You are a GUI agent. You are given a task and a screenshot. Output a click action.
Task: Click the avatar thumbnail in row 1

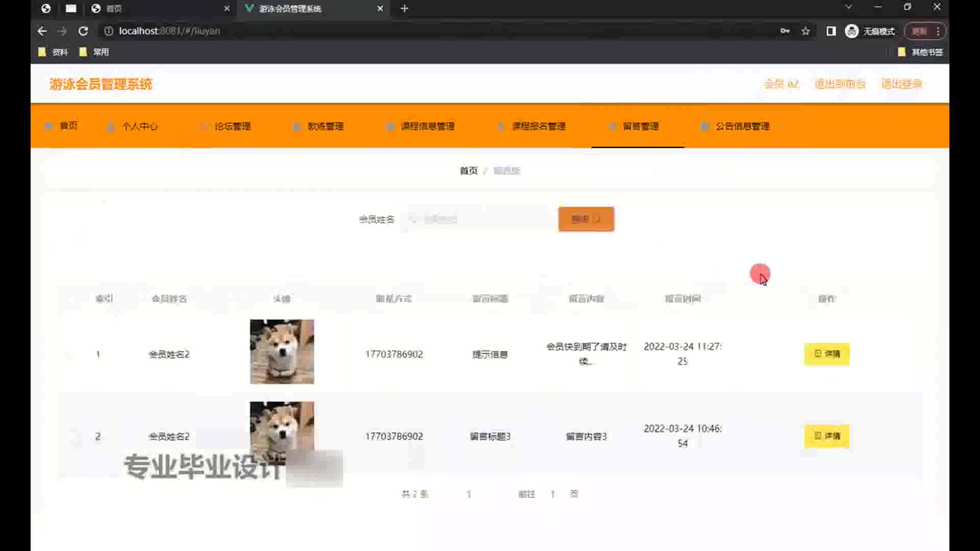282,352
